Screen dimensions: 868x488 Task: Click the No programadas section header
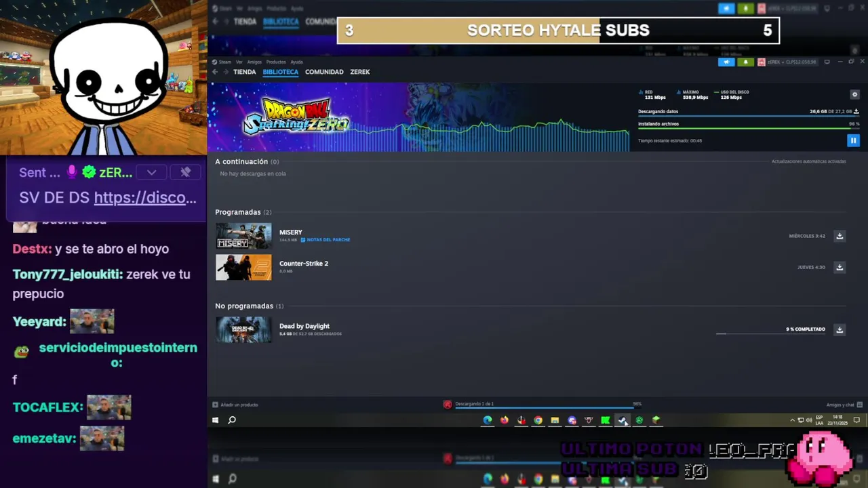[250, 306]
